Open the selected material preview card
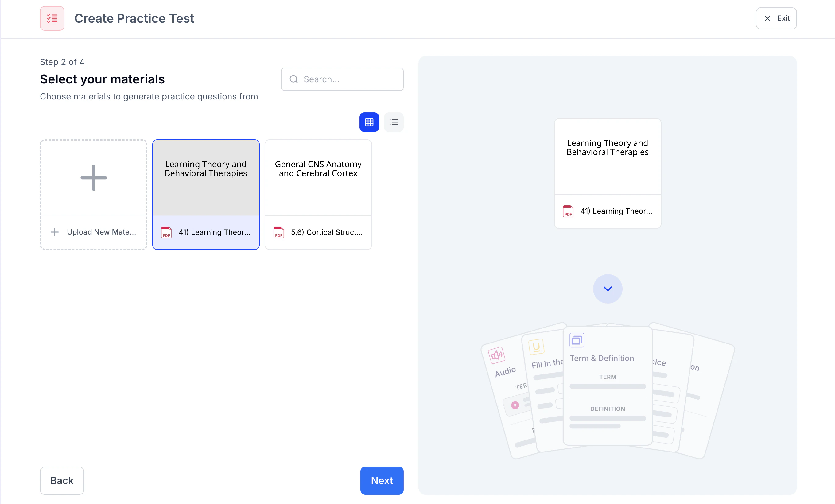The image size is (835, 504). [x=607, y=159]
